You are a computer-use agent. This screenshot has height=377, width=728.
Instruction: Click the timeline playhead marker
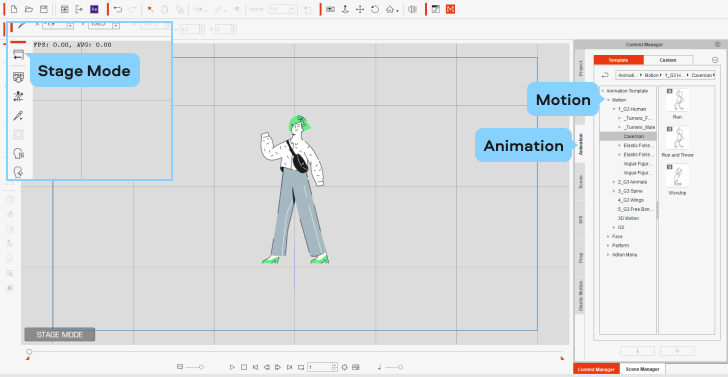click(x=29, y=352)
